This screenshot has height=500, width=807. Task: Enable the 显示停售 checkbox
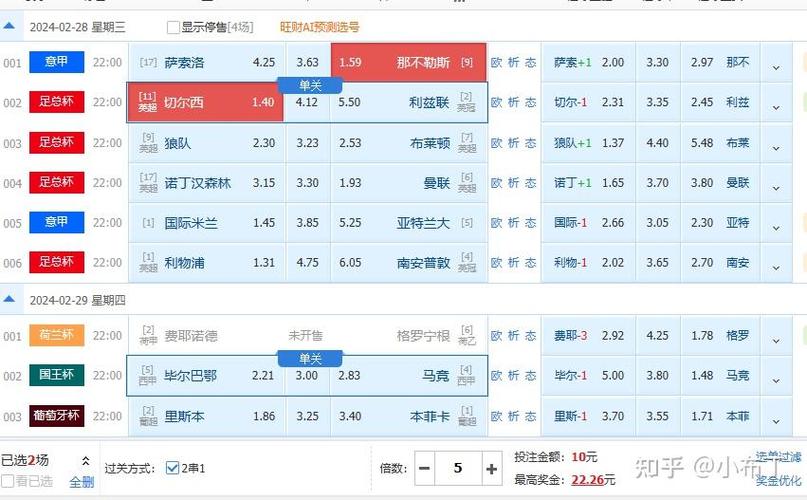173,27
